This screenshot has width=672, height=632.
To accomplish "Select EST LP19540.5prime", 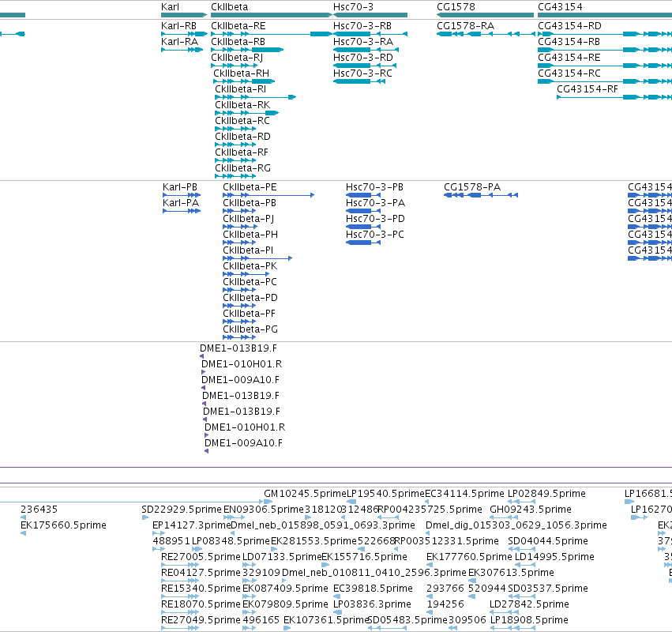I will (385, 494).
